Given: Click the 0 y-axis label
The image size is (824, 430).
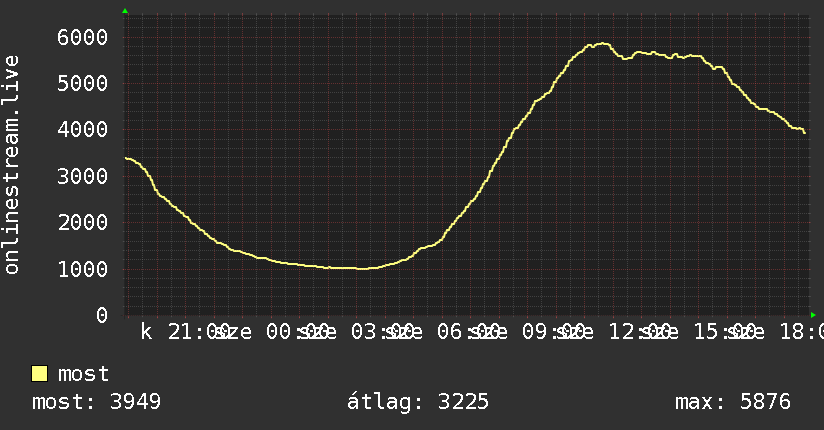Looking at the screenshot, I should tap(102, 315).
